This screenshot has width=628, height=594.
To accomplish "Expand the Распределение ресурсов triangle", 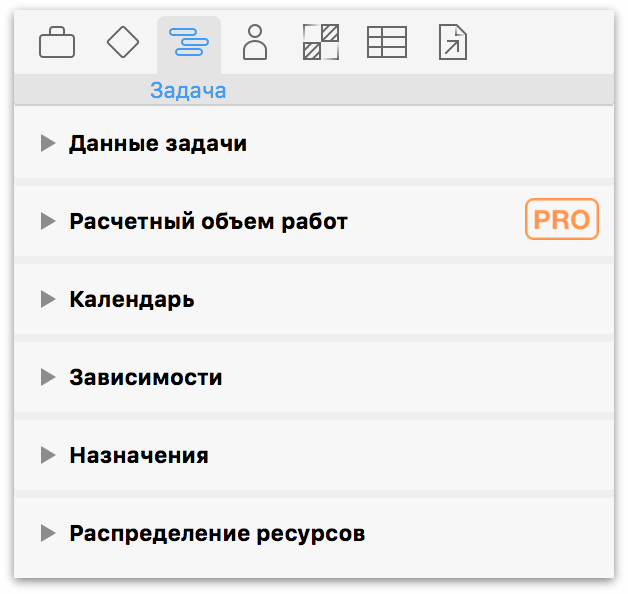I will click(48, 533).
